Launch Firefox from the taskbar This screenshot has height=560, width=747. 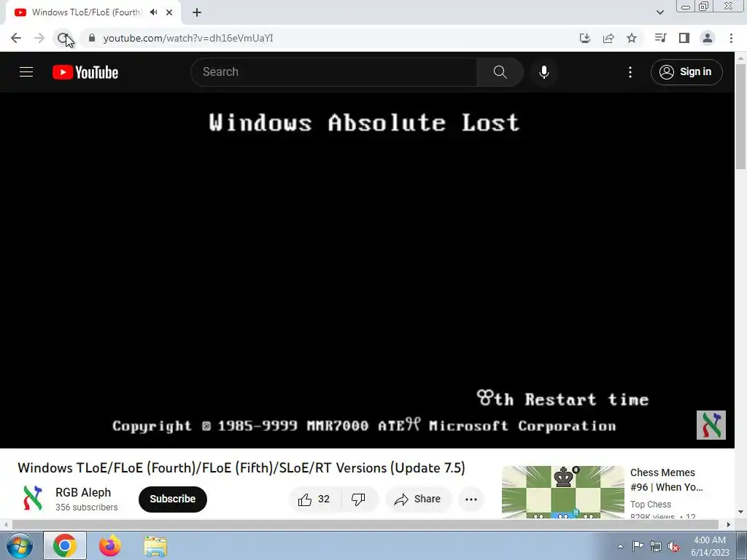click(x=110, y=545)
